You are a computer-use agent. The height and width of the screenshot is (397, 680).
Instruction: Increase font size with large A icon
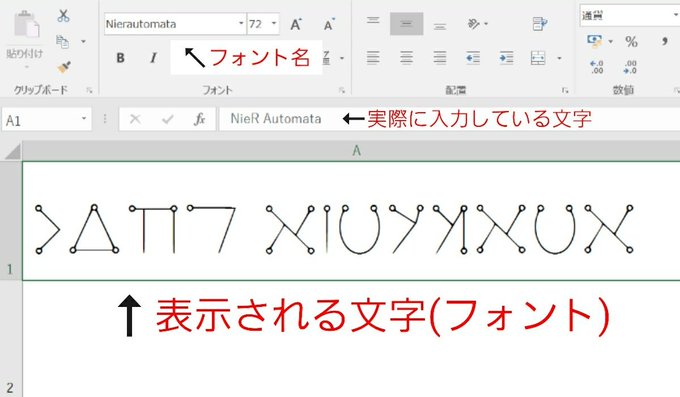(296, 24)
